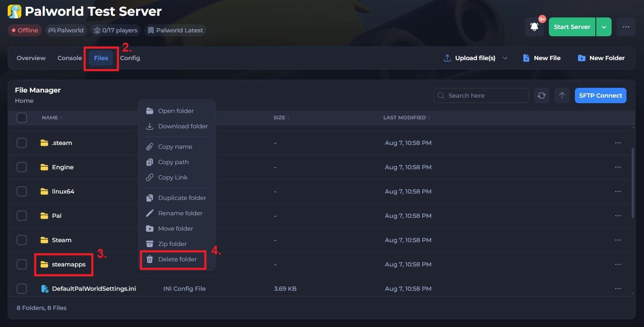Screen dimensions: 644x327
Task: Select the Files tab
Action: click(x=101, y=58)
